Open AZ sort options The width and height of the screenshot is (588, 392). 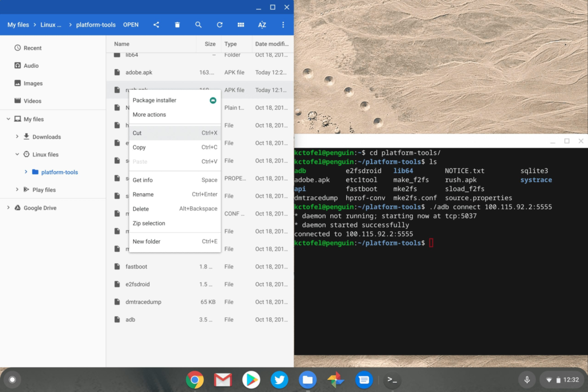pyautogui.click(x=262, y=25)
